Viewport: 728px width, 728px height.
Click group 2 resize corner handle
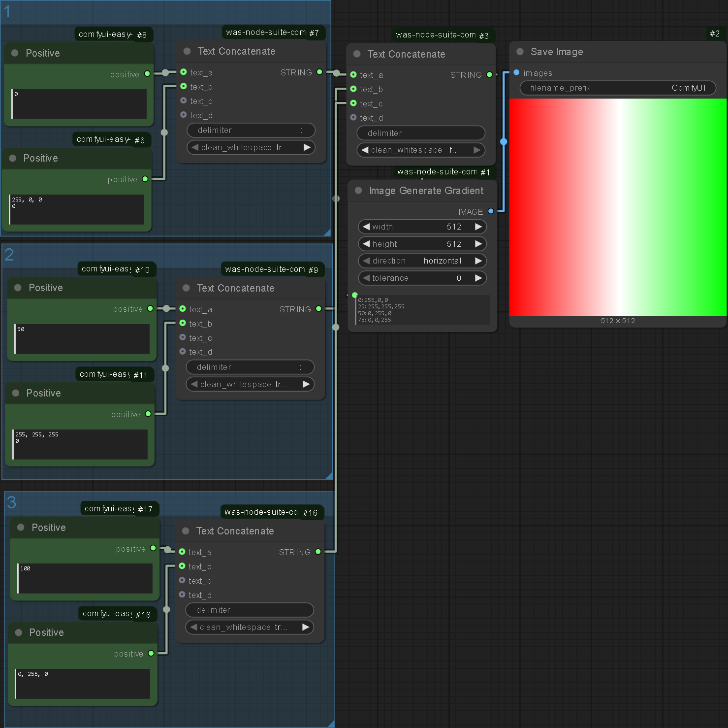point(329,476)
